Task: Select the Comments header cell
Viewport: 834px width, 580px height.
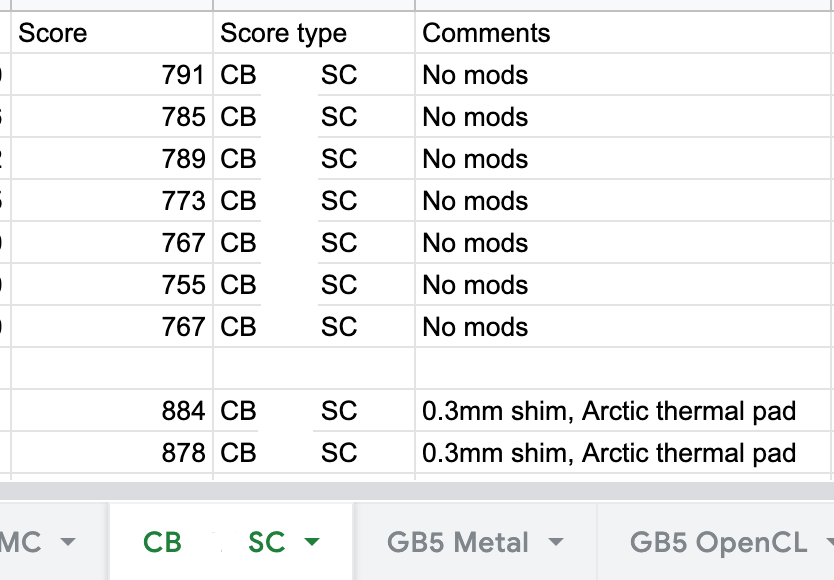Action: click(624, 33)
